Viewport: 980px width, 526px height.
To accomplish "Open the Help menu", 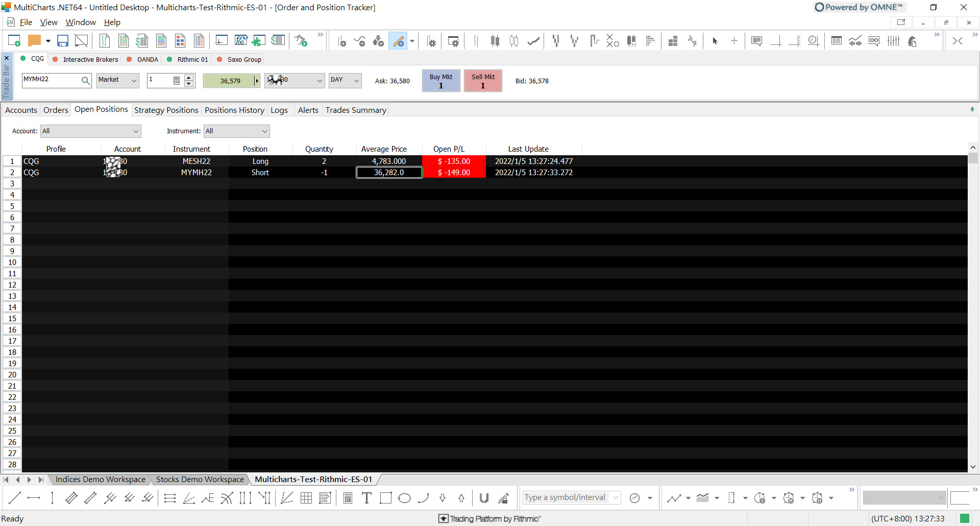I will point(112,22).
